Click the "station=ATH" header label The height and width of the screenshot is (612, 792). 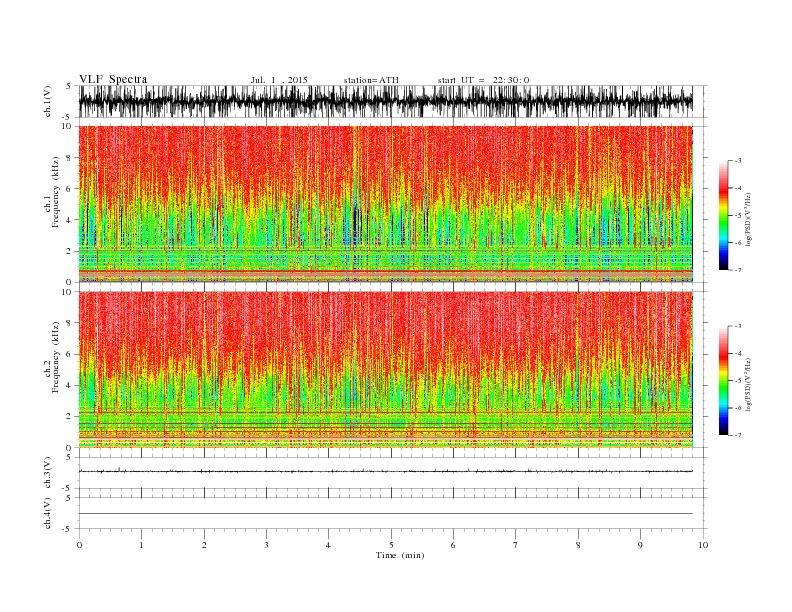coord(371,80)
